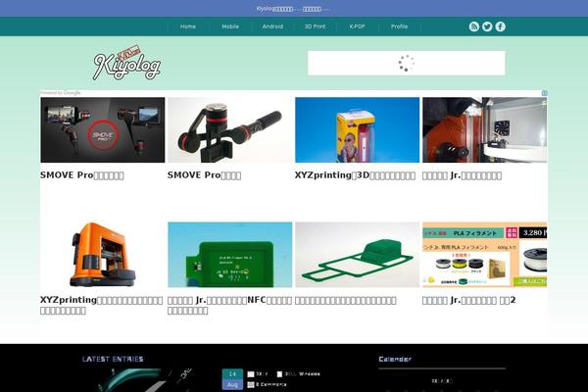Screen dimensions: 588x392
Task: Go to Home in navigation menu
Action: (x=188, y=26)
